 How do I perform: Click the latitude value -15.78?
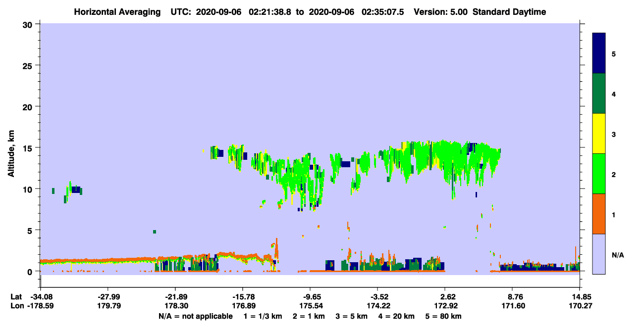[x=242, y=297]
